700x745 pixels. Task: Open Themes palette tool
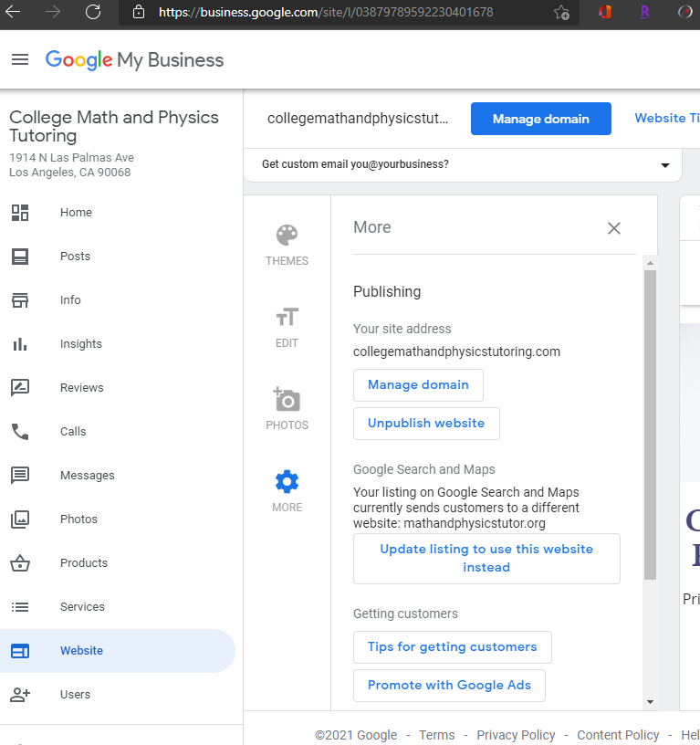[x=287, y=245]
